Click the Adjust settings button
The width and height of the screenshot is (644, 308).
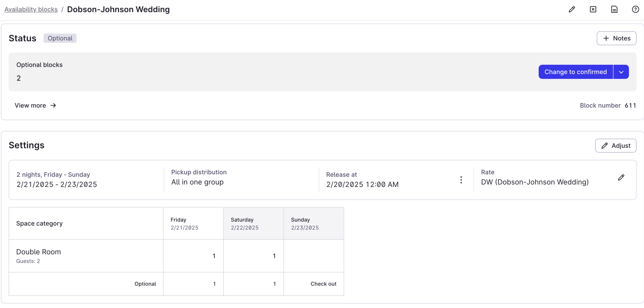tap(615, 146)
